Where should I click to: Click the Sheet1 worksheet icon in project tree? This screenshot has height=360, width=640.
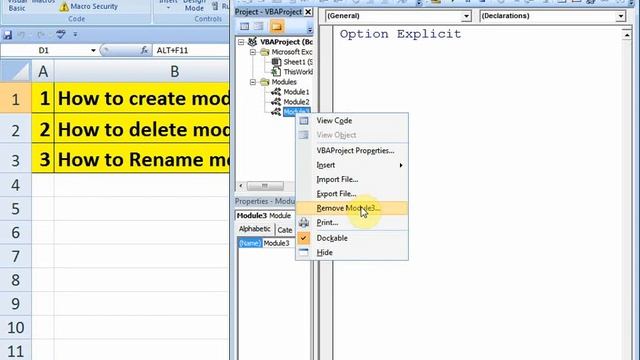click(x=276, y=62)
